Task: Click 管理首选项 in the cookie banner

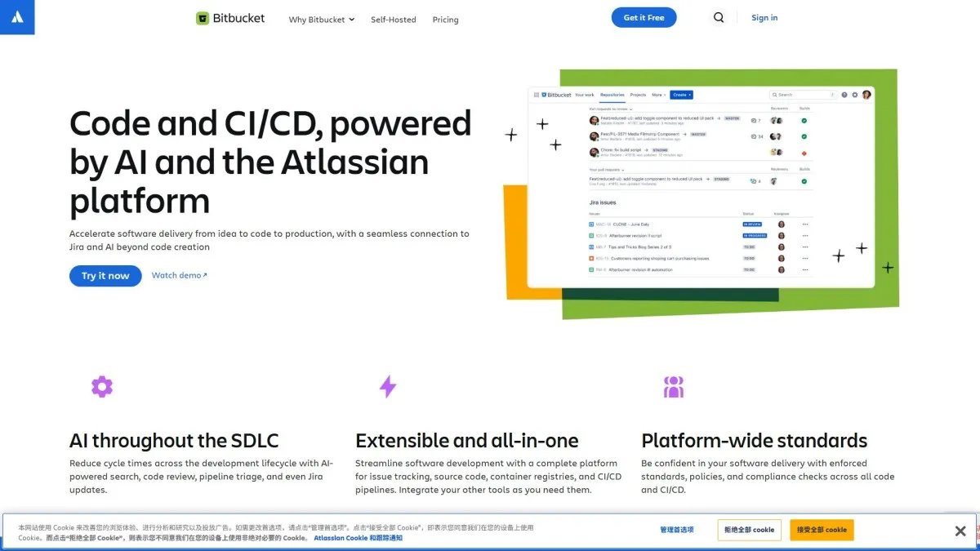Action: 677,530
